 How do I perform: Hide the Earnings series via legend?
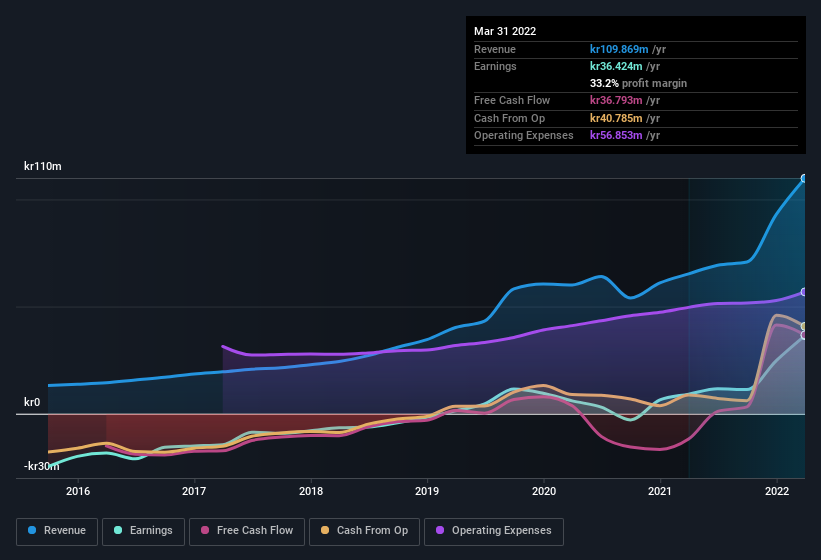[142, 531]
